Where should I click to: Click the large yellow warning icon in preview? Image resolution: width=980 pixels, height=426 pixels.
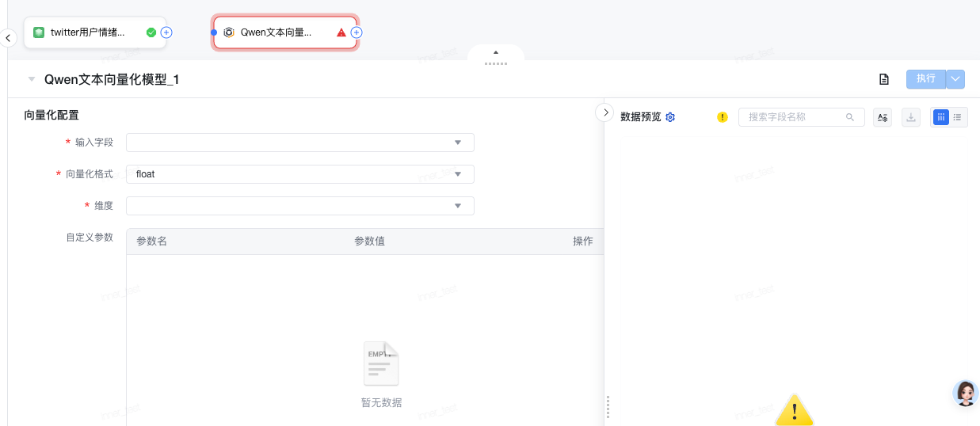(x=794, y=410)
